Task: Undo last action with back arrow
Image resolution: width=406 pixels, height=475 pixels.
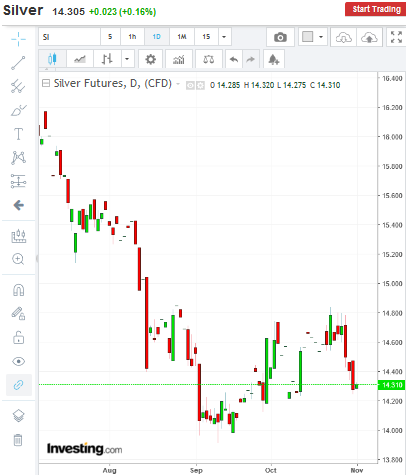Action: (x=234, y=59)
